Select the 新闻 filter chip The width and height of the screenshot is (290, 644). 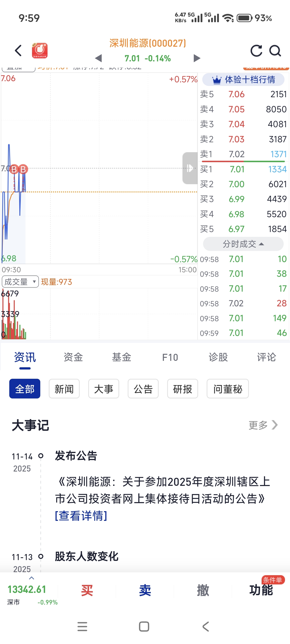(64, 389)
